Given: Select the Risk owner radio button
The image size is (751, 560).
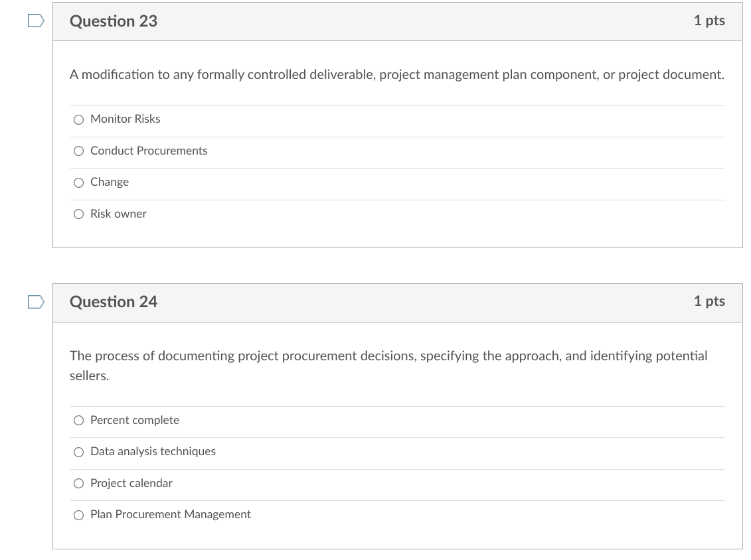Looking at the screenshot, I should (x=78, y=214).
